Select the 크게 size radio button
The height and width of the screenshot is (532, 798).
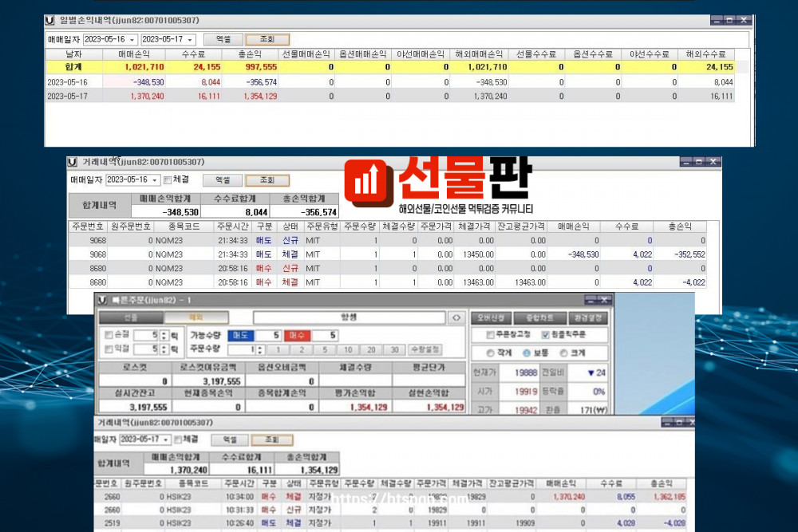coord(563,353)
